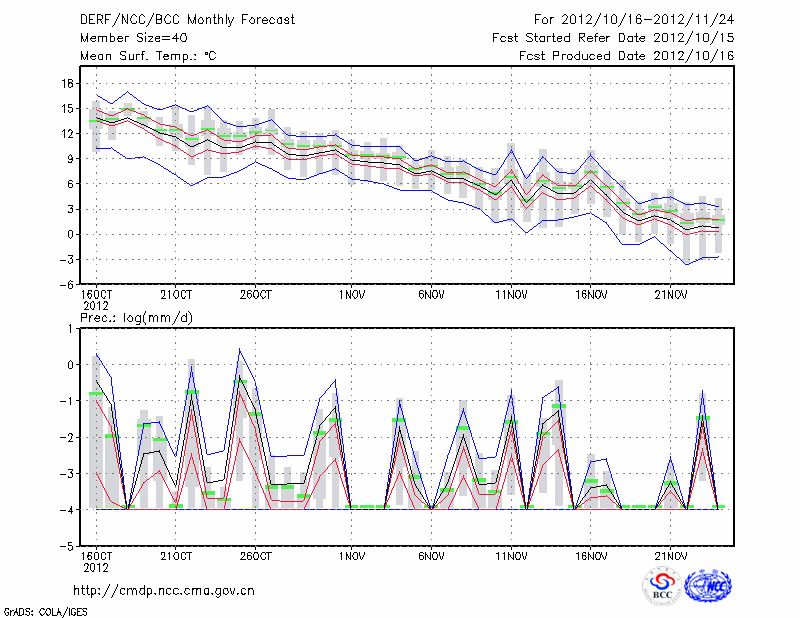800x618 pixels.
Task: Click 11NOV on the precipitation chart axis
Action: (x=511, y=556)
